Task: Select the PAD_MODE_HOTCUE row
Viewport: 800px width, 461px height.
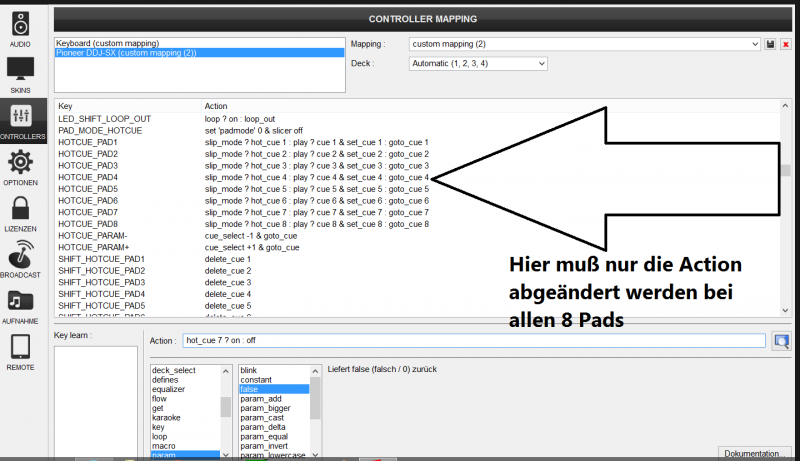Action: click(x=417, y=131)
